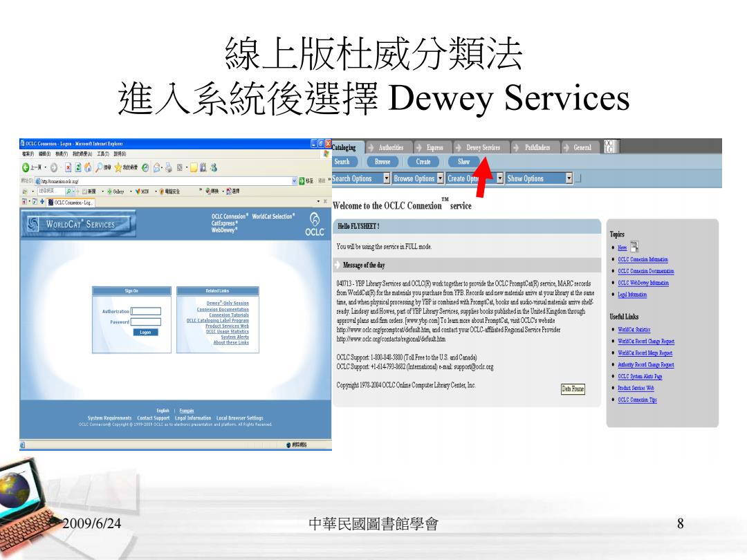The width and height of the screenshot is (747, 560).
Task: Click the IE Back arrow button
Action: pos(26,167)
